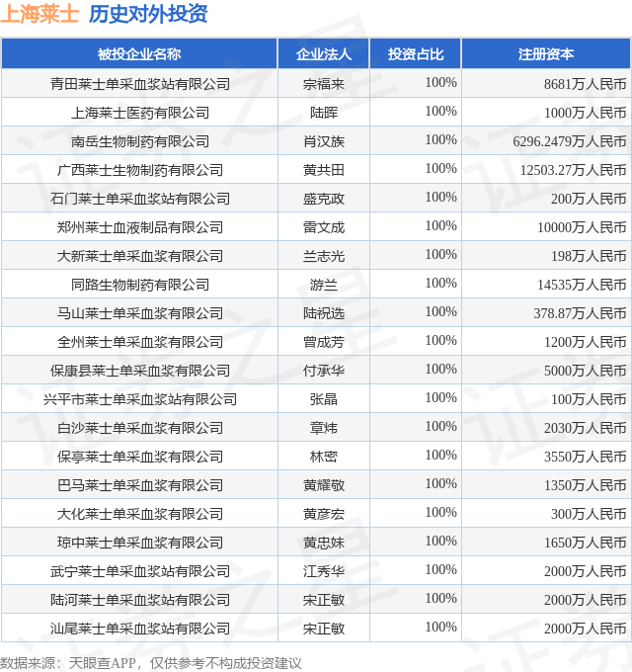
Task: Click the 上海莱士 title text
Action: [39, 14]
